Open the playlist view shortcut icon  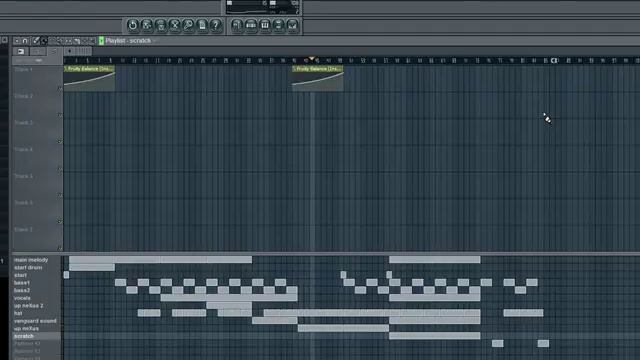coord(237,25)
